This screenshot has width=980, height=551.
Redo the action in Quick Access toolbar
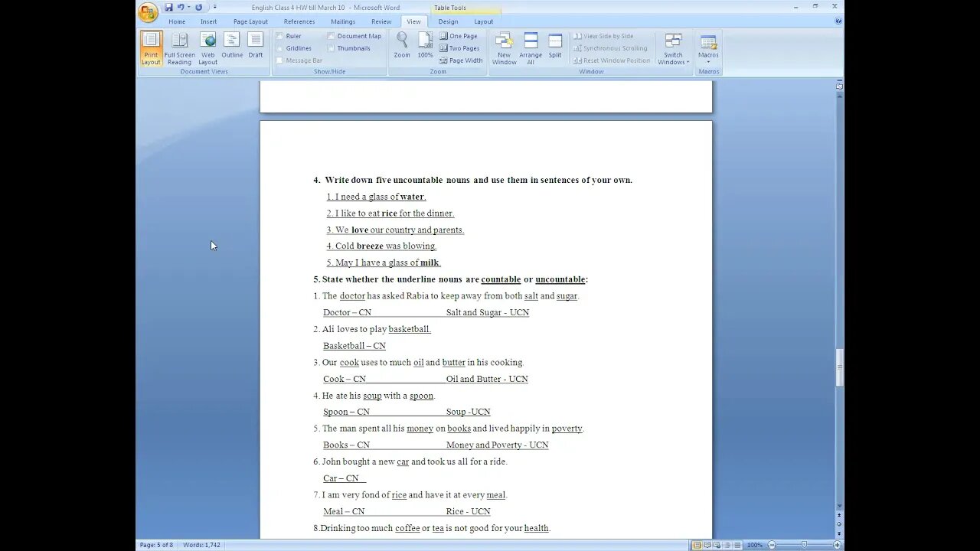click(199, 8)
